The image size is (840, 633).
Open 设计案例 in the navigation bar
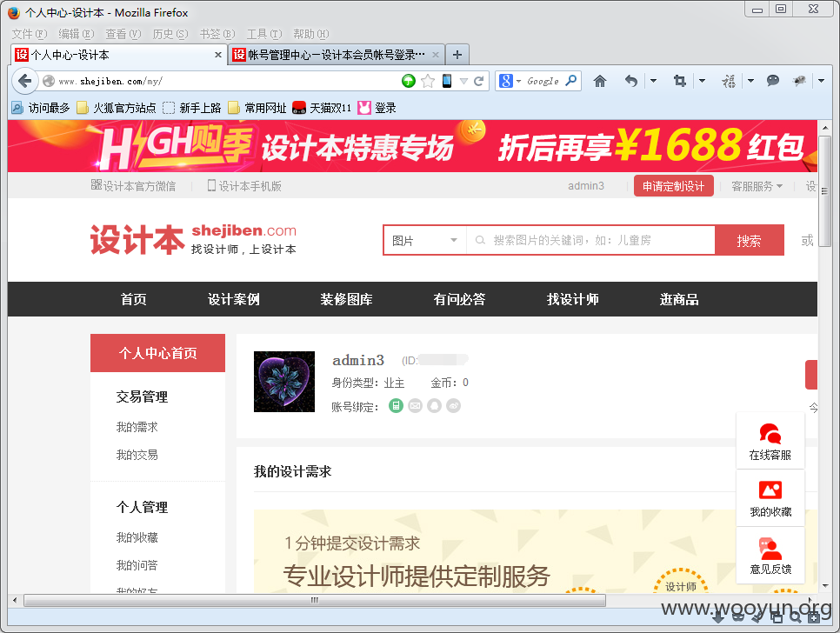[x=234, y=299]
